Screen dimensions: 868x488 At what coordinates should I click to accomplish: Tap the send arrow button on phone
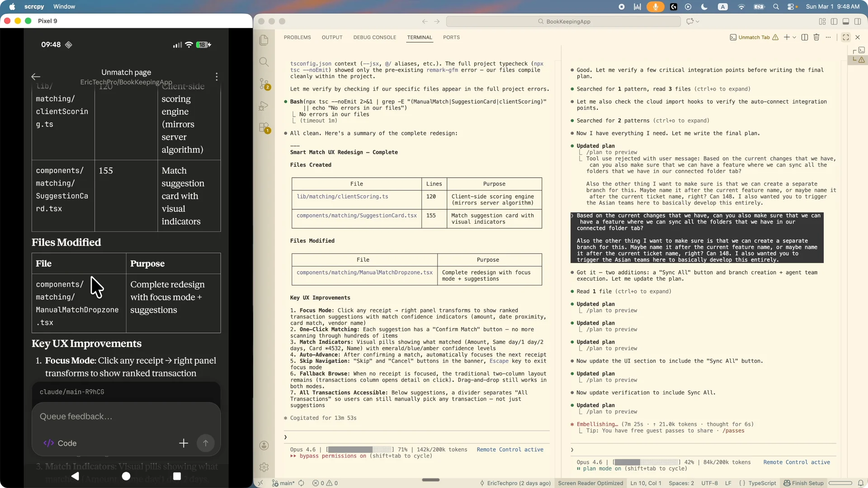point(206,443)
